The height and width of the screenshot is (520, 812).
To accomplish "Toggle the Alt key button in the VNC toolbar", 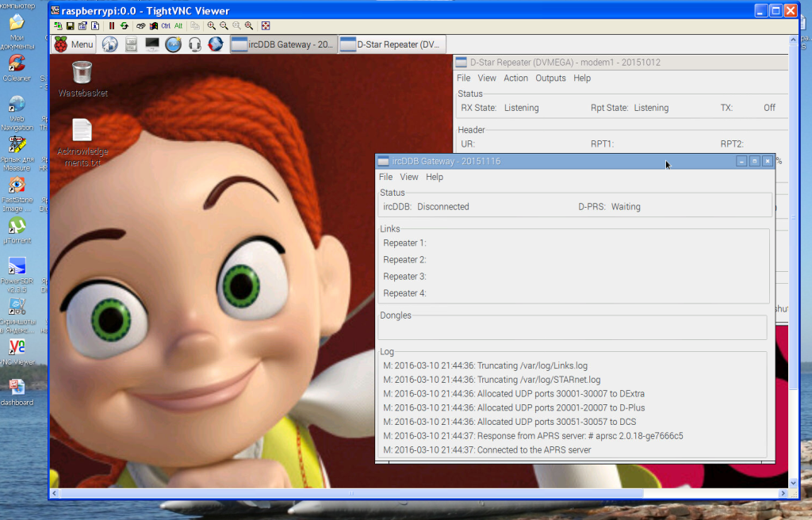I will pos(178,26).
